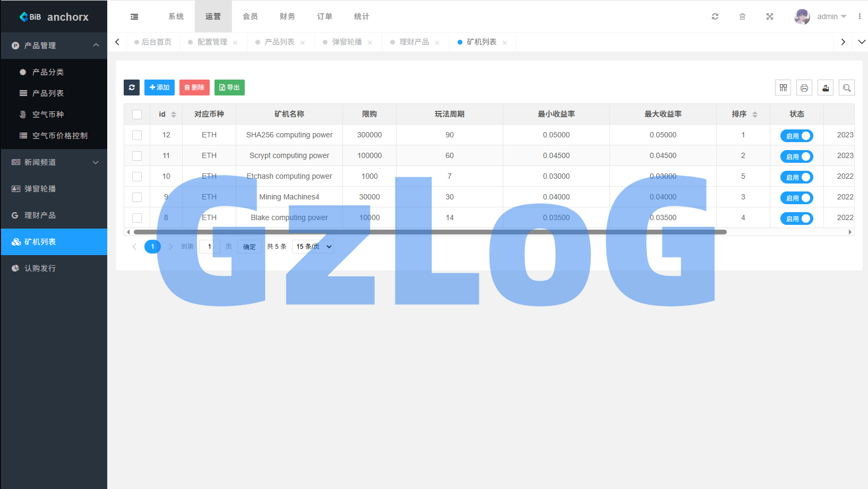Tick the select-all checkbox in table header
The image size is (868, 489).
[x=137, y=115]
